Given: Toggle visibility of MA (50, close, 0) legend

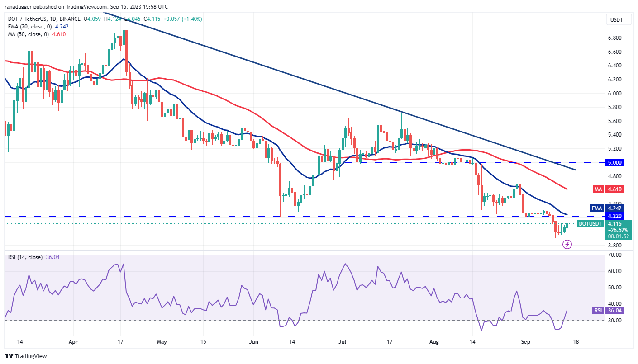Looking at the screenshot, I should pyautogui.click(x=28, y=34).
